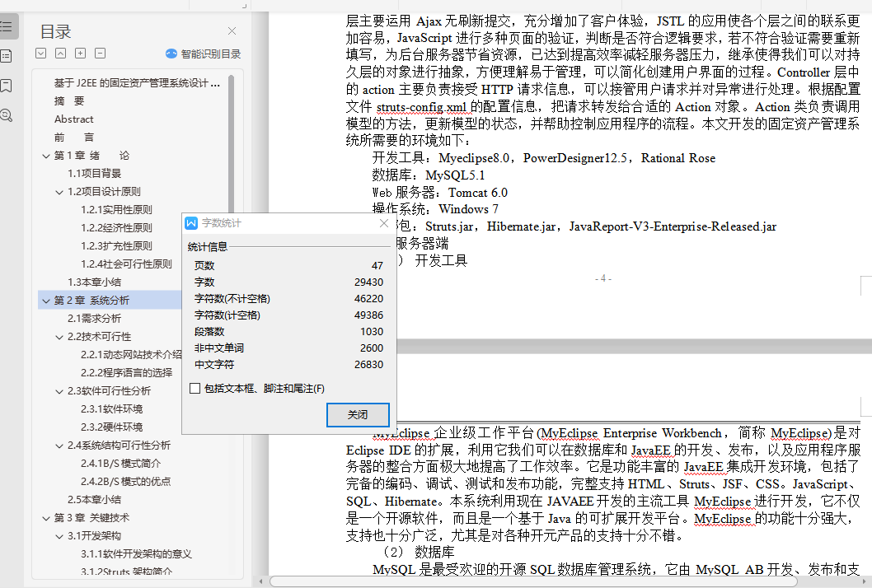
Task: Click the 关闭 button in word count dialog
Action: pos(358,414)
